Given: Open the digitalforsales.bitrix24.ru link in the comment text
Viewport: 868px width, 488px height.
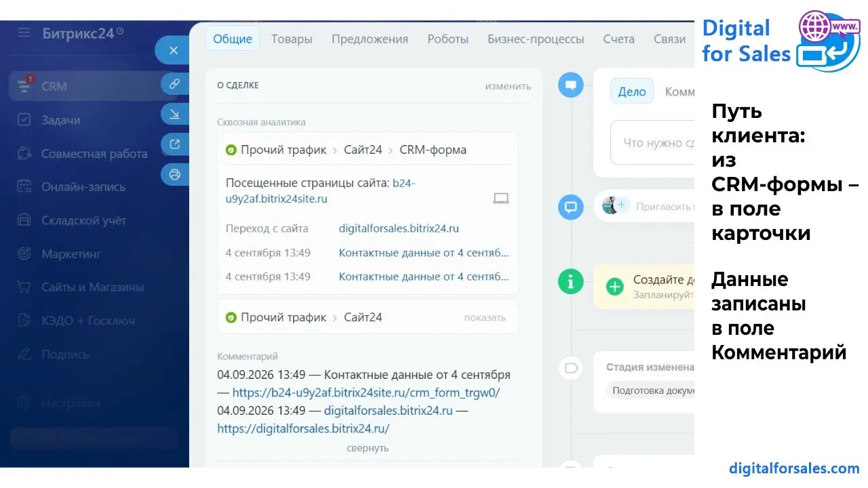Looking at the screenshot, I should point(388,410).
